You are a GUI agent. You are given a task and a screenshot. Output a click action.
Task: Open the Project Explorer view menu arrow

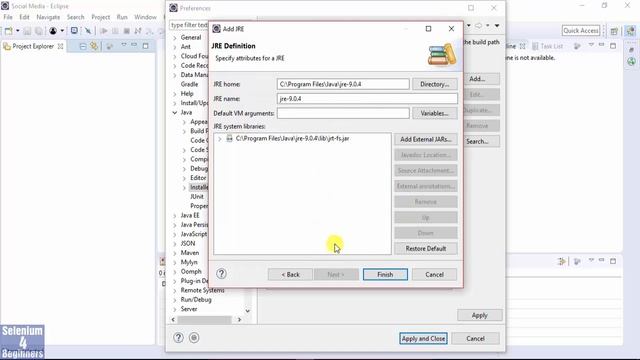pos(124,45)
